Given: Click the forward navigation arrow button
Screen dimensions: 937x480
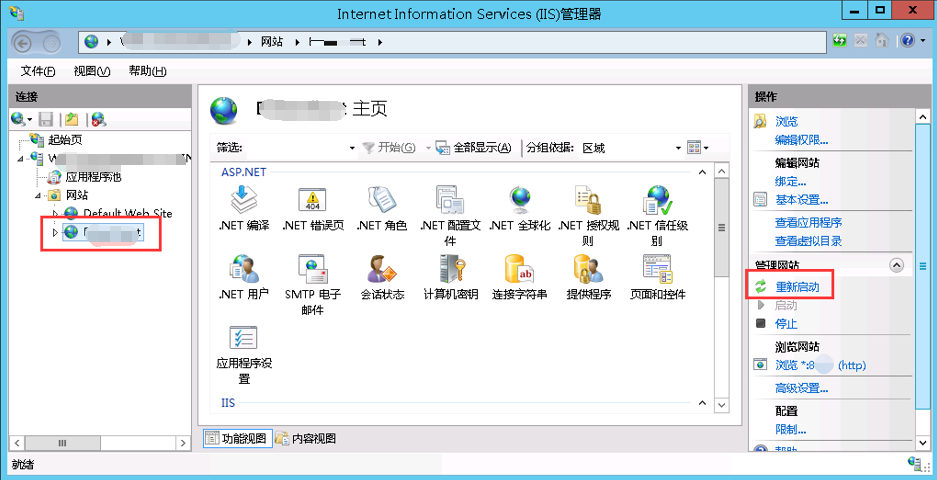Looking at the screenshot, I should pyautogui.click(x=52, y=42).
